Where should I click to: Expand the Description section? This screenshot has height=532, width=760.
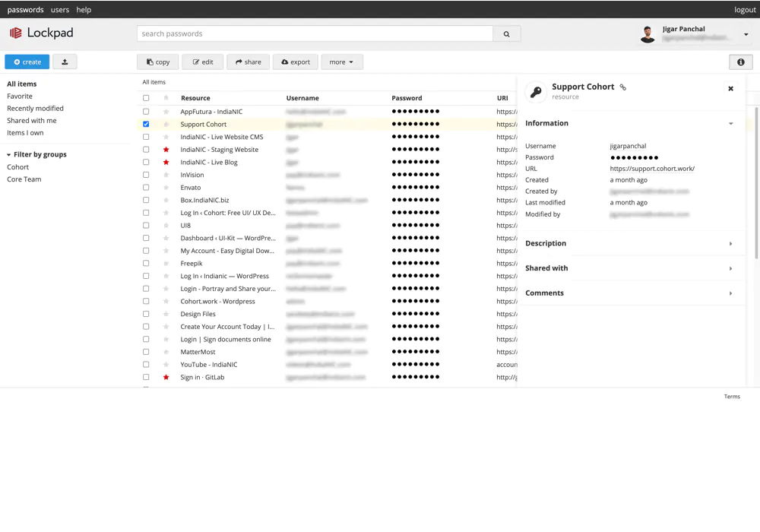pos(629,244)
